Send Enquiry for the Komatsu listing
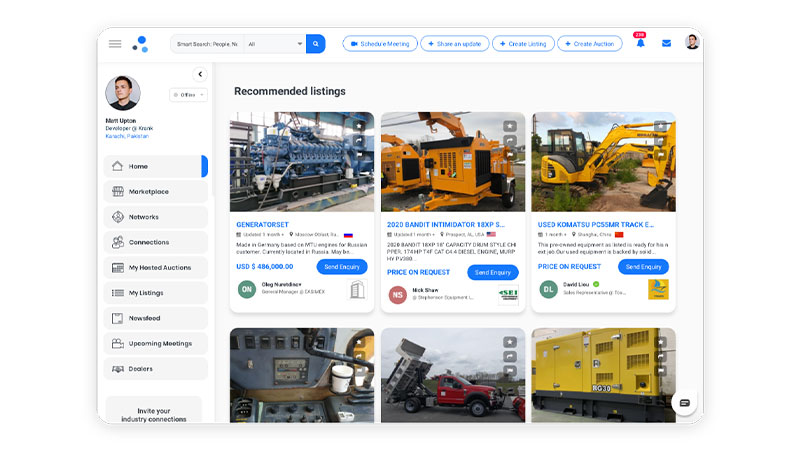Viewport: 800px width, 450px height. [x=643, y=267]
